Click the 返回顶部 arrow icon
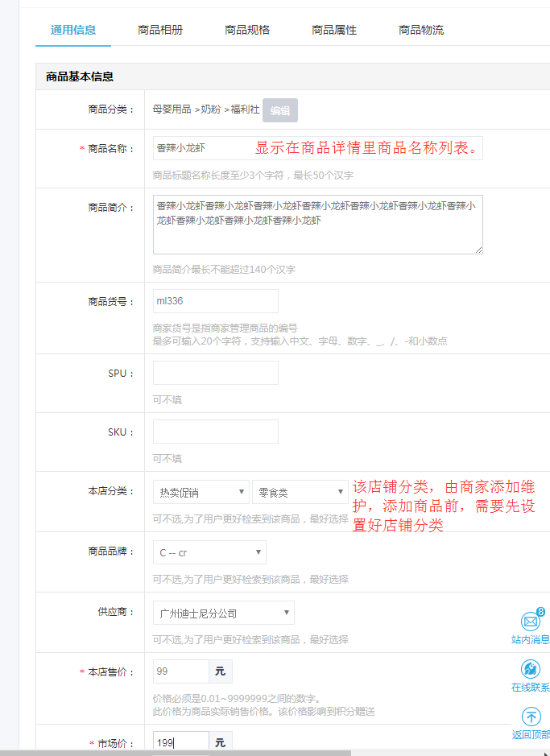Image resolution: width=550 pixels, height=756 pixels. pyautogui.click(x=531, y=717)
